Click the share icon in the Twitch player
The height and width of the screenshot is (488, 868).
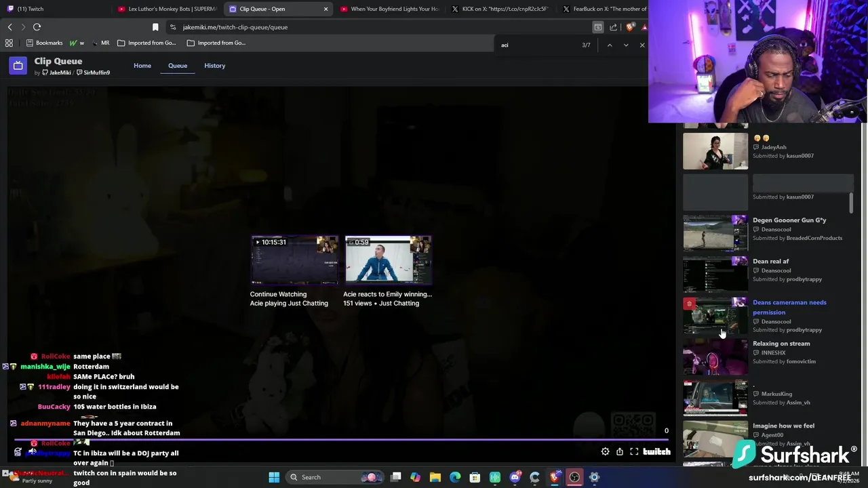(620, 452)
